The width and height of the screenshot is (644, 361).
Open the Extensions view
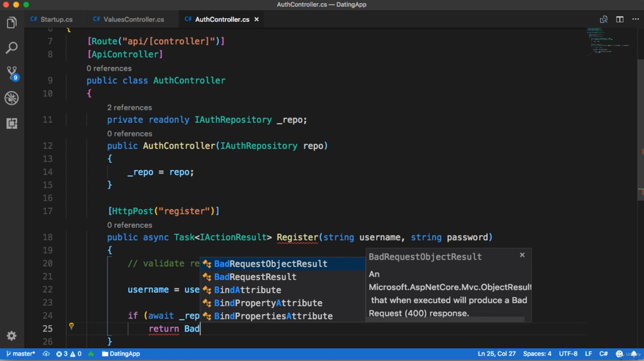coord(12,124)
